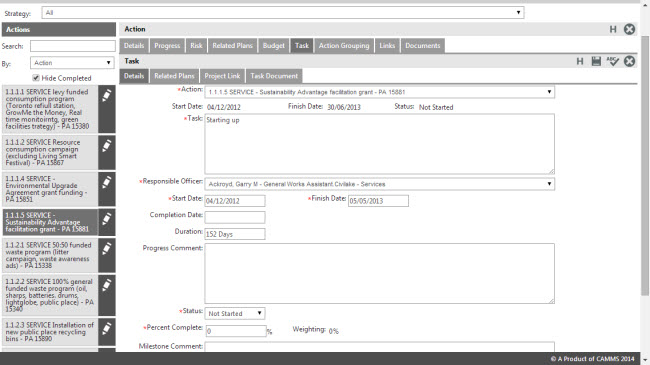Edit action 1.1.1.2 Resource consumption campaign pencil icon
The image size is (650, 365).
[107, 152]
